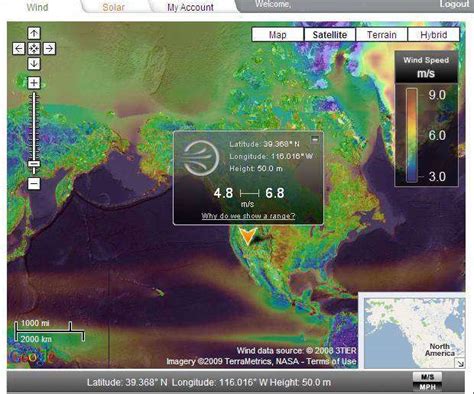The height and width of the screenshot is (394, 474).
Task: Pan the map right with arrow button
Action: pyautogui.click(x=49, y=49)
